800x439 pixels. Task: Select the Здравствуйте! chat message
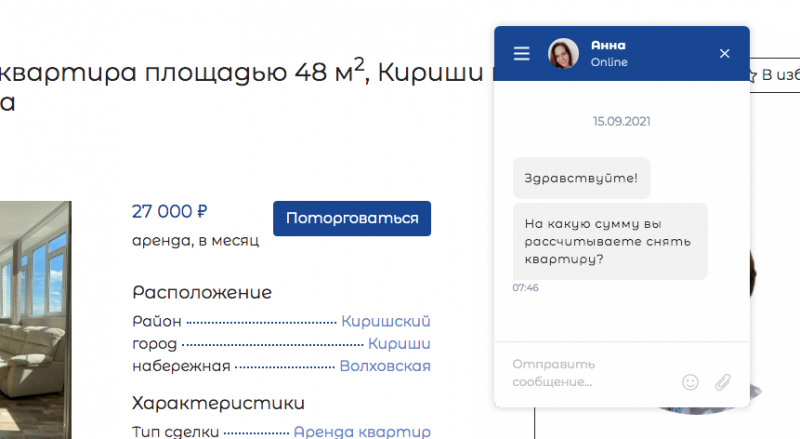(581, 178)
